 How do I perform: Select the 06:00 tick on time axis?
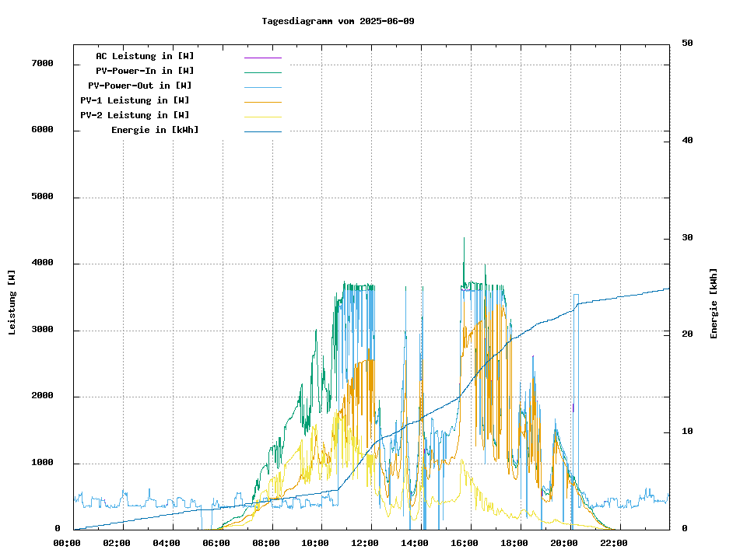[216, 543]
